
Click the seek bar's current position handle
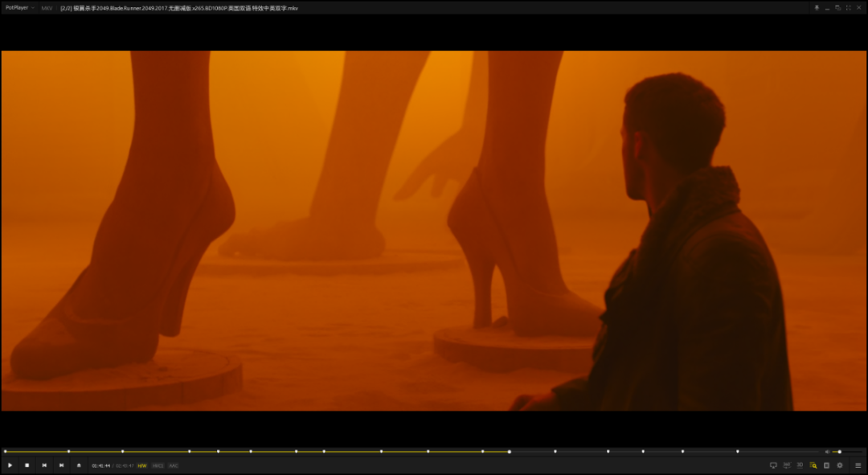pyautogui.click(x=510, y=452)
